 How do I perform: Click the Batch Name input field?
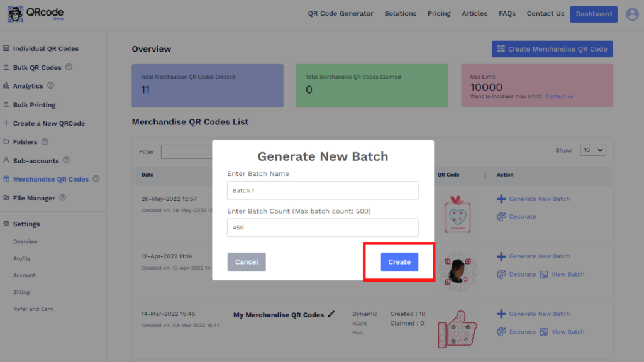323,190
